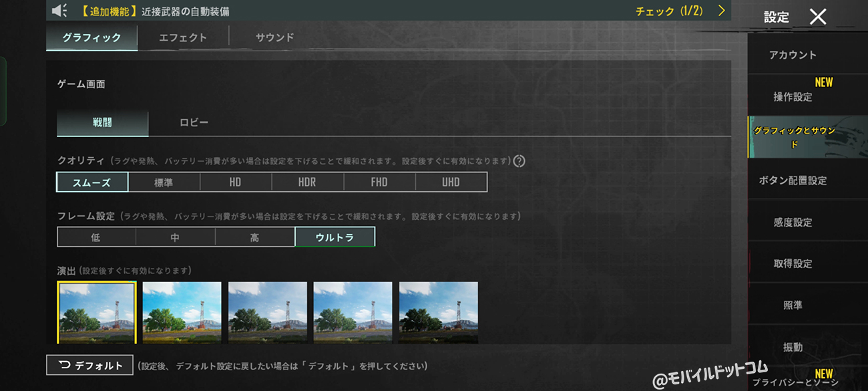Set quality to スムーズ
868x391 pixels.
click(x=92, y=182)
